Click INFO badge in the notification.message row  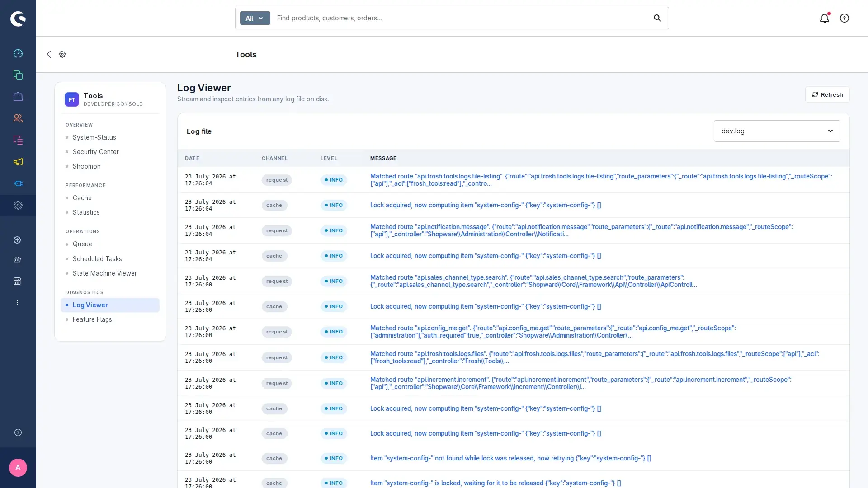tap(334, 230)
